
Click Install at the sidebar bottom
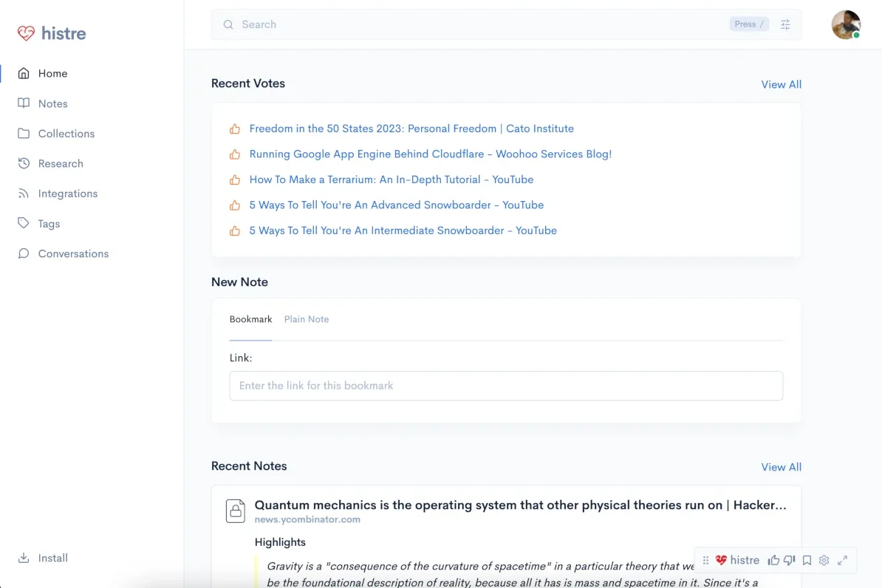[52, 558]
